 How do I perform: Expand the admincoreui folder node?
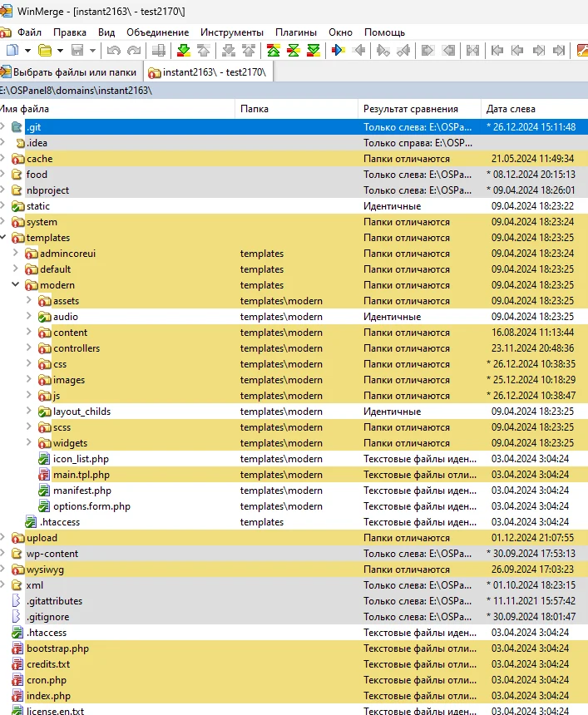pyautogui.click(x=16, y=253)
